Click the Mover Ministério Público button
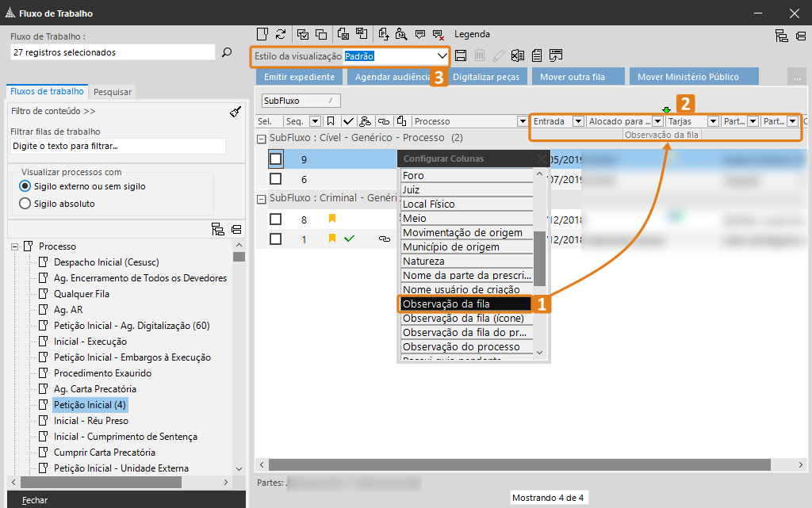812x508 pixels. click(x=688, y=77)
